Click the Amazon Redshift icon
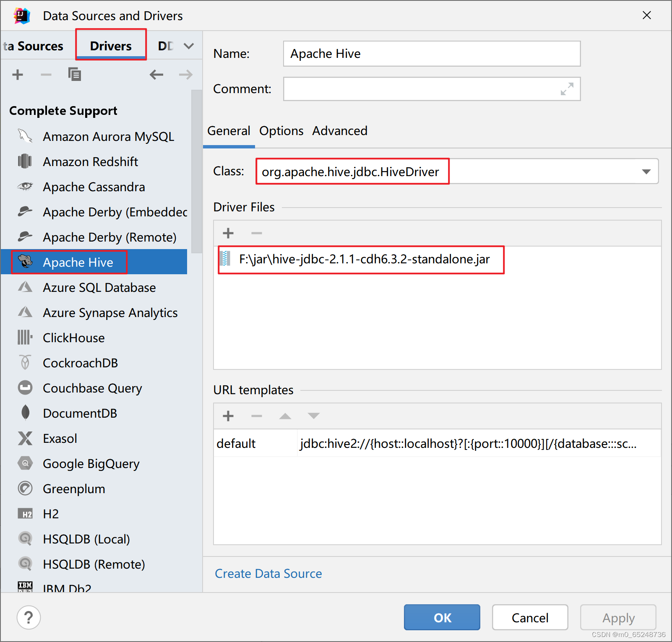 (25, 161)
